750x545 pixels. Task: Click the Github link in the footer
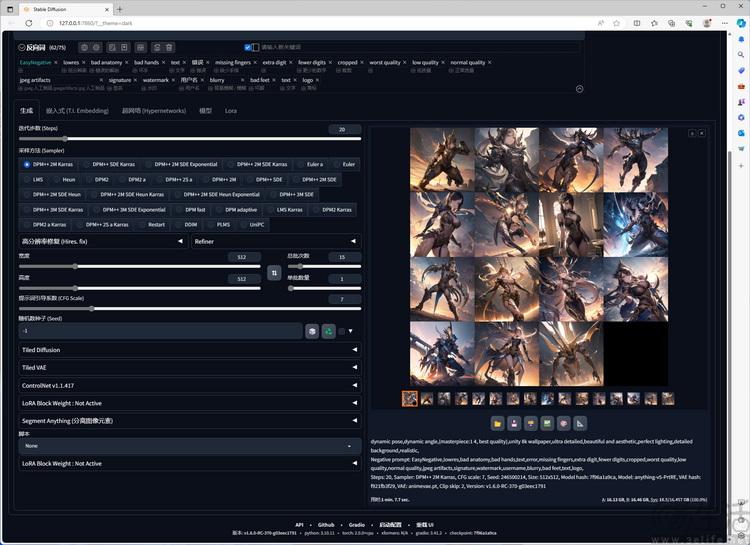click(x=326, y=524)
